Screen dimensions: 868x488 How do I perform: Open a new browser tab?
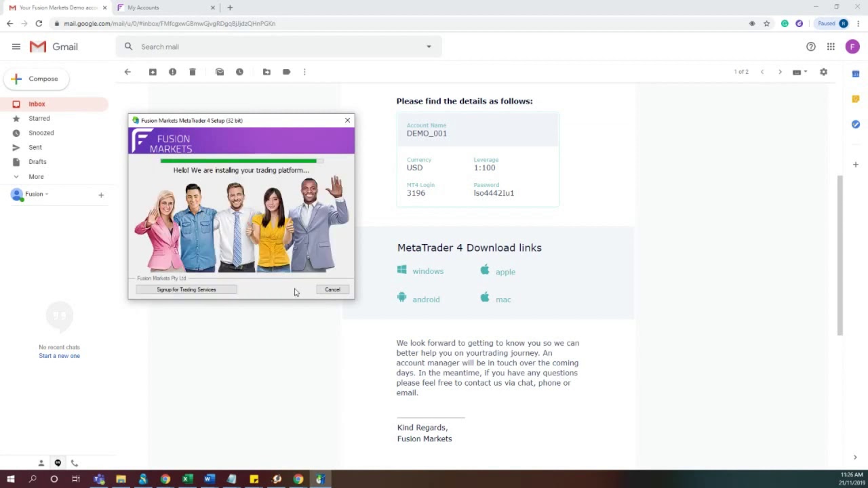[x=230, y=7]
